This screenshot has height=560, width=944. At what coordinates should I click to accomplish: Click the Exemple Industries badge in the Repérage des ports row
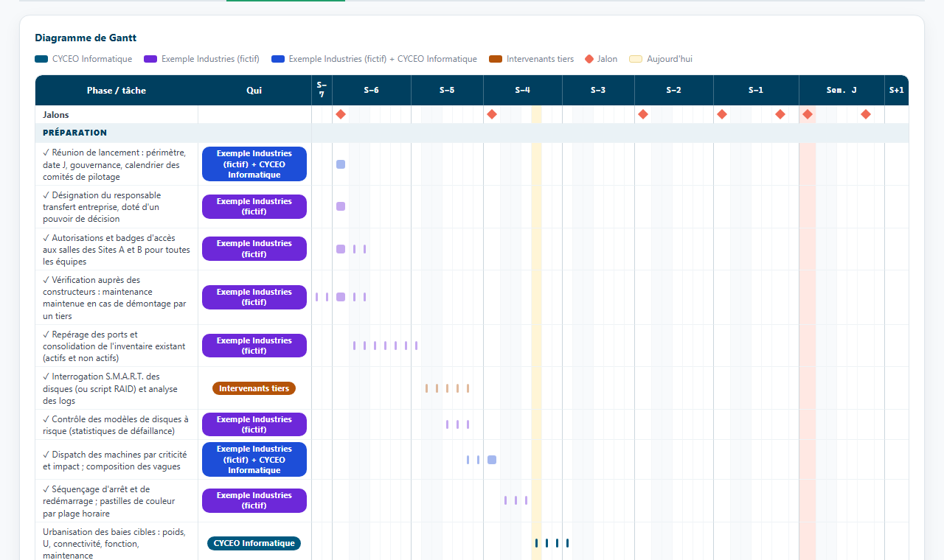point(254,346)
